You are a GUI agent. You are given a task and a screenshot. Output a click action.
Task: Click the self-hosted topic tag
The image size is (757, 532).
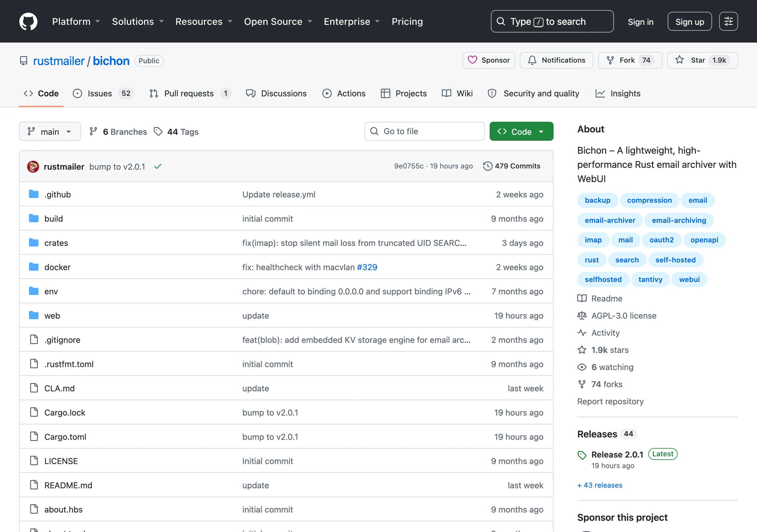tap(676, 260)
